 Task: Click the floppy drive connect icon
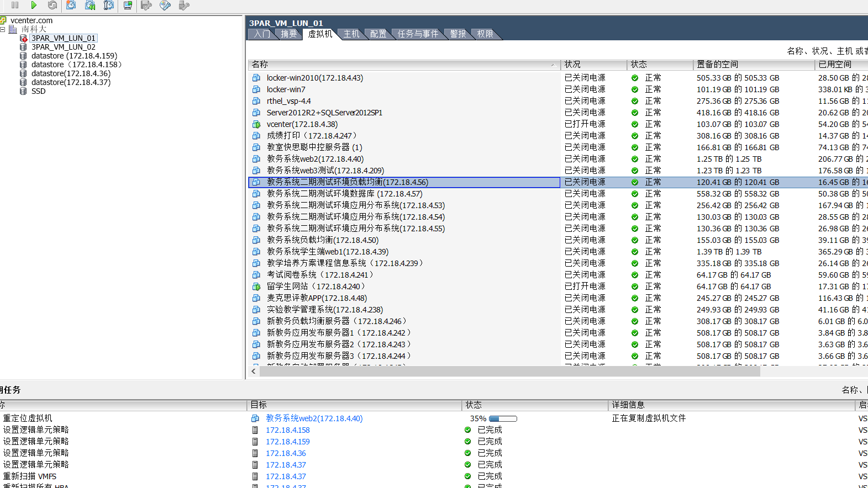click(x=146, y=5)
